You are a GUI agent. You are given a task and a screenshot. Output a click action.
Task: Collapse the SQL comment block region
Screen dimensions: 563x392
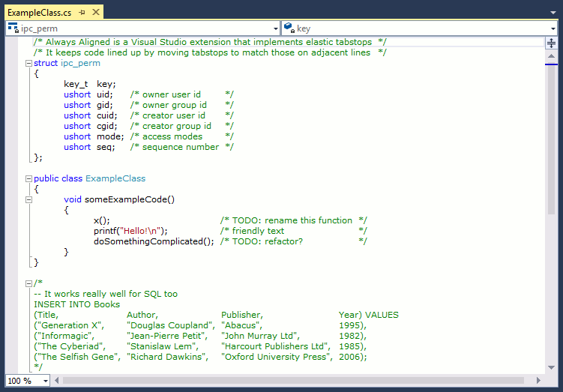tap(28, 283)
